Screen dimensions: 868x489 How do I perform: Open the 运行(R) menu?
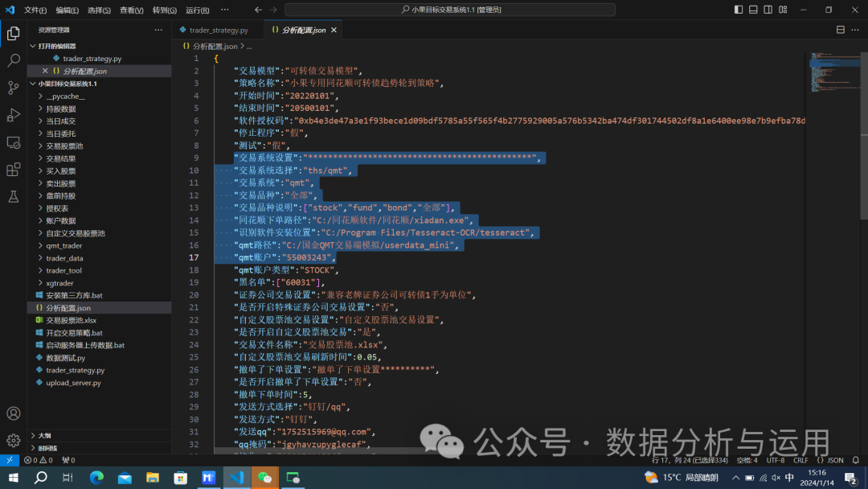197,10
